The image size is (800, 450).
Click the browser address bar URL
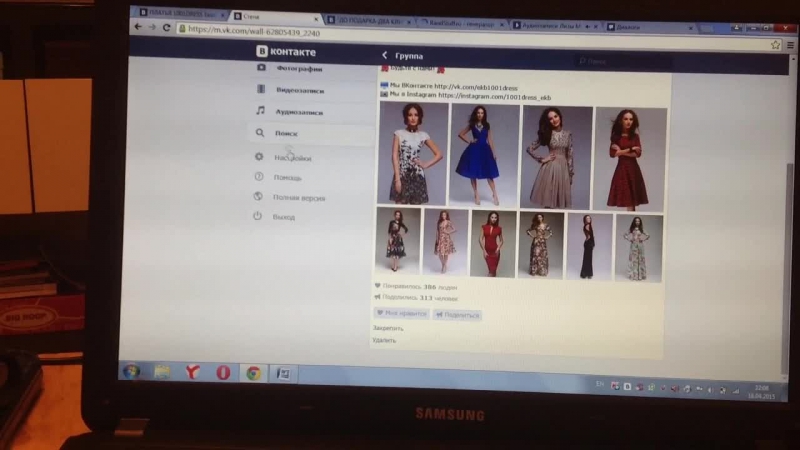262,31
